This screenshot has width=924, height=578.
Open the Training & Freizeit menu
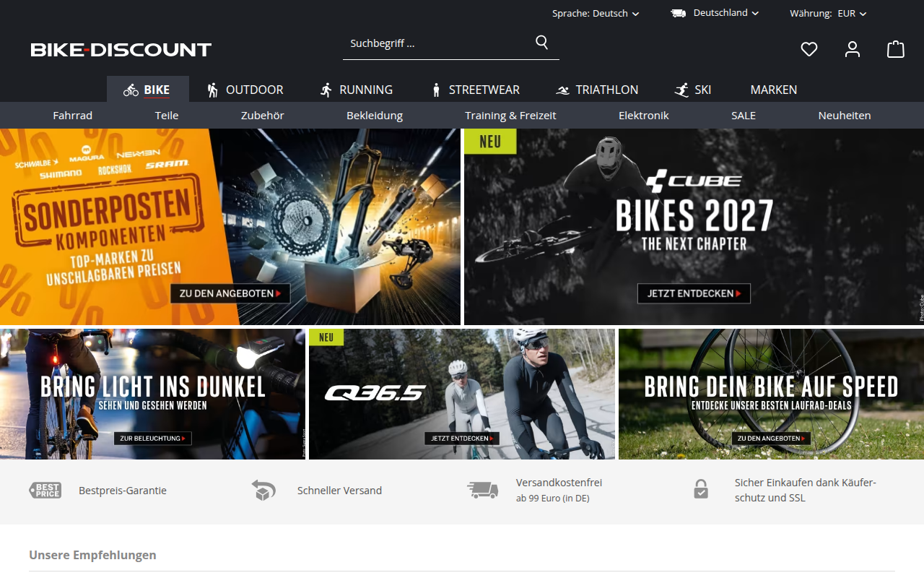(x=510, y=115)
